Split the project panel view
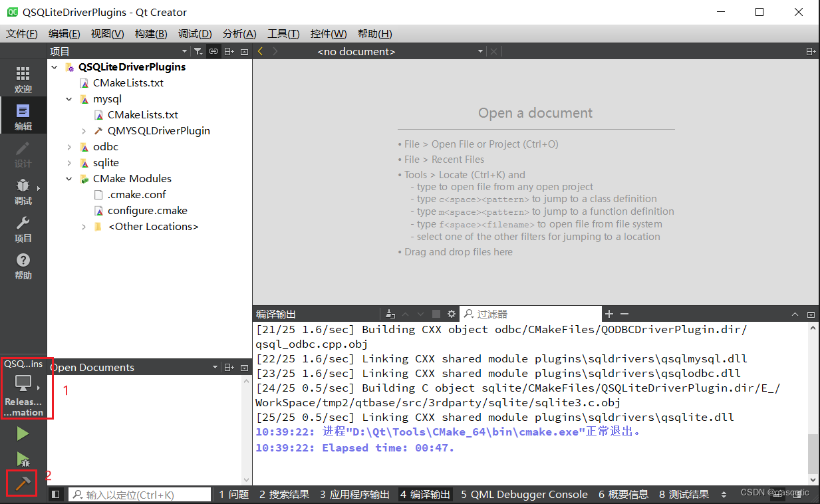 (x=229, y=51)
